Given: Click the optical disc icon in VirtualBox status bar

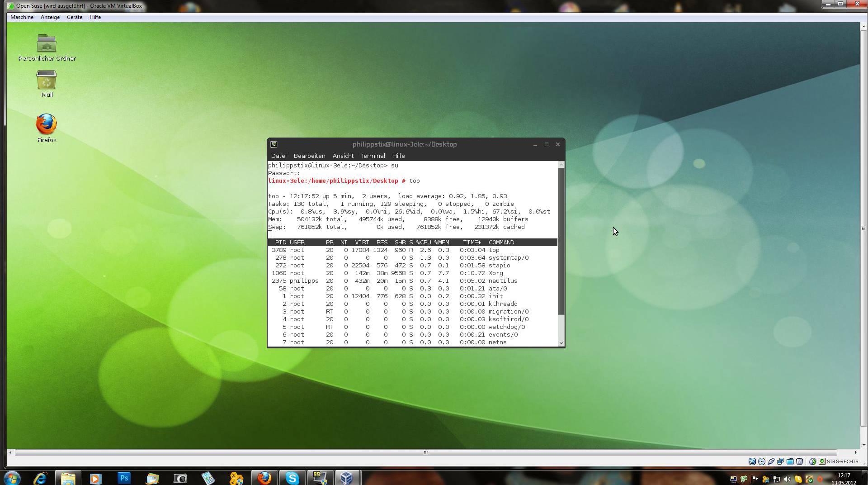Looking at the screenshot, I should (x=762, y=461).
